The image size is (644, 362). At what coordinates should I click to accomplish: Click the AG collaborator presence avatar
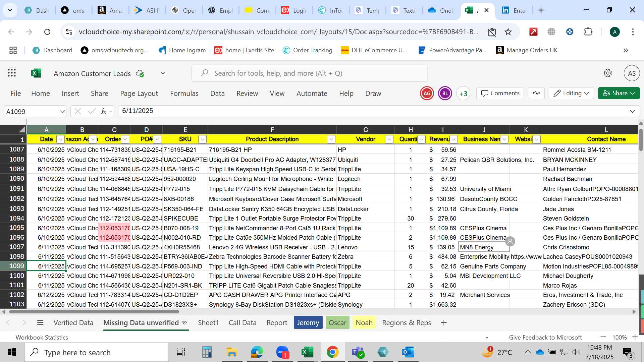coord(427,94)
